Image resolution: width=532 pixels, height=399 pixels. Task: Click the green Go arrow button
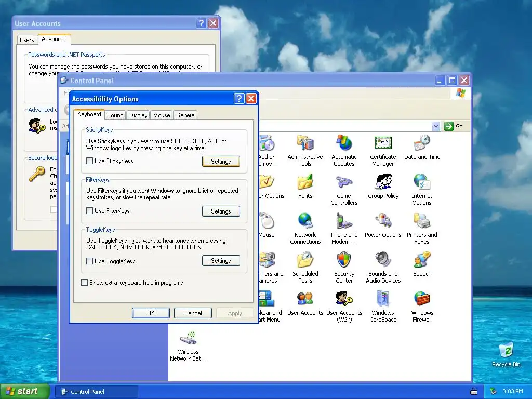coord(449,126)
